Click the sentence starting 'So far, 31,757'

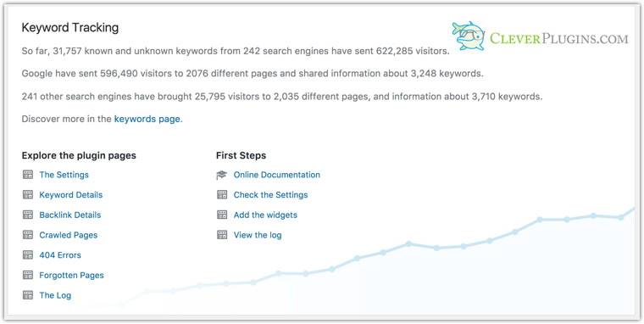[236, 52]
